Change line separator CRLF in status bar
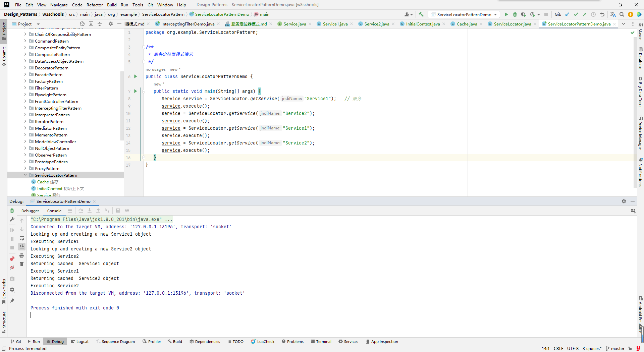 point(558,349)
